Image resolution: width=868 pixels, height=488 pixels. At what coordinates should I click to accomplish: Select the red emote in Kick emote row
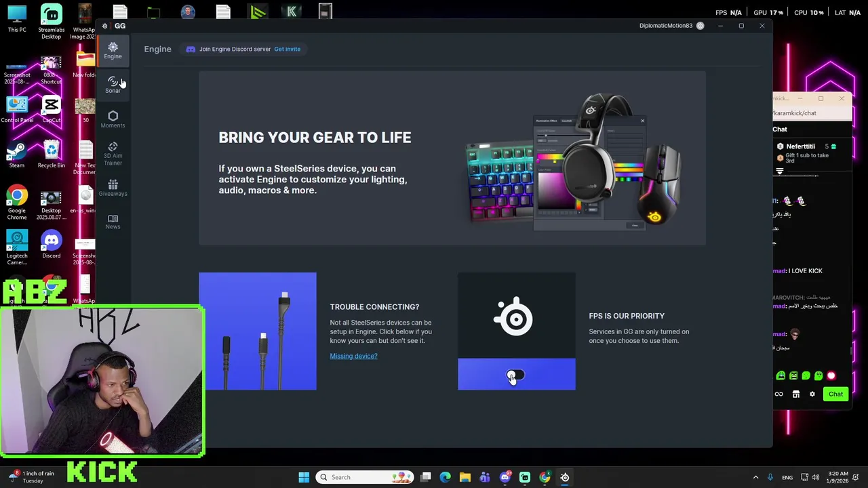tap(831, 375)
